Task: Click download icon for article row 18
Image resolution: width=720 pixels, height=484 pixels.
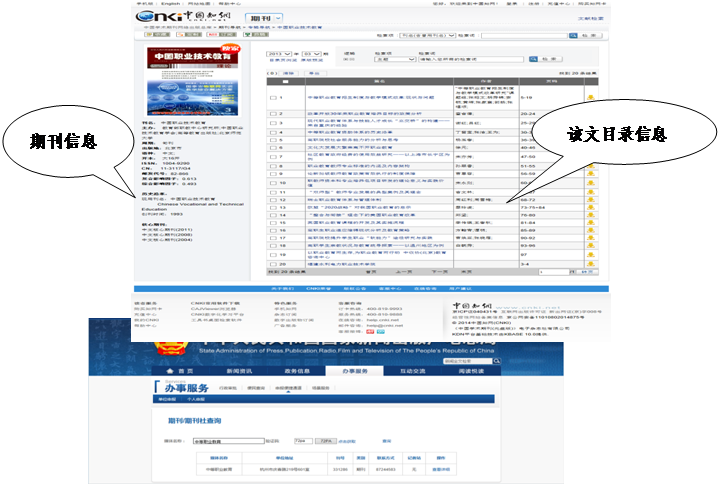Action: (591, 245)
